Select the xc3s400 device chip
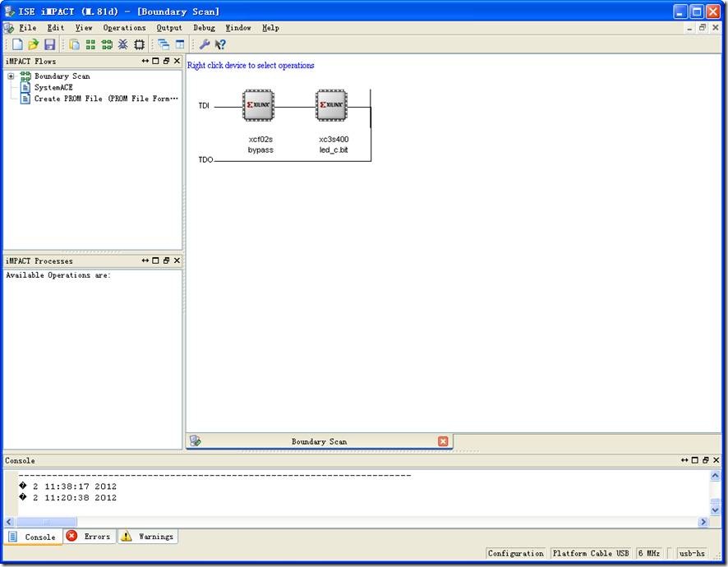Screen dimensions: 728x567 click(x=331, y=105)
